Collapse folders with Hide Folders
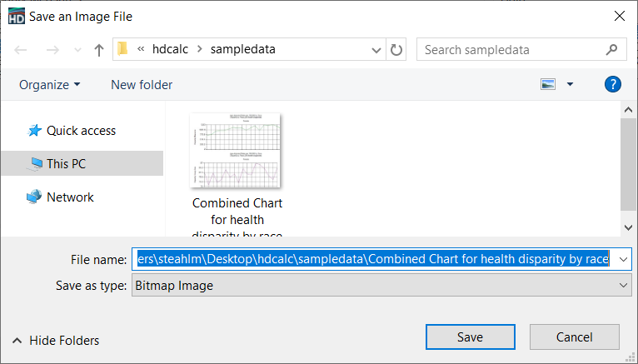638x364 pixels. [55, 340]
